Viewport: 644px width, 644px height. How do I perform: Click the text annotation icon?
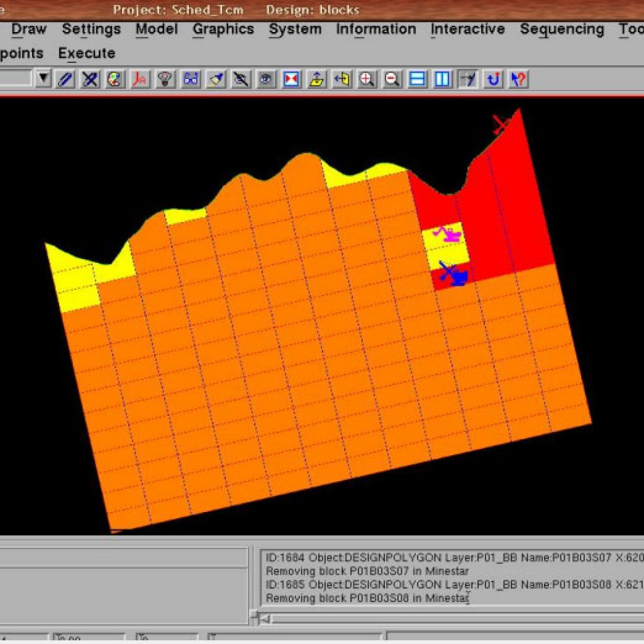tap(140, 79)
